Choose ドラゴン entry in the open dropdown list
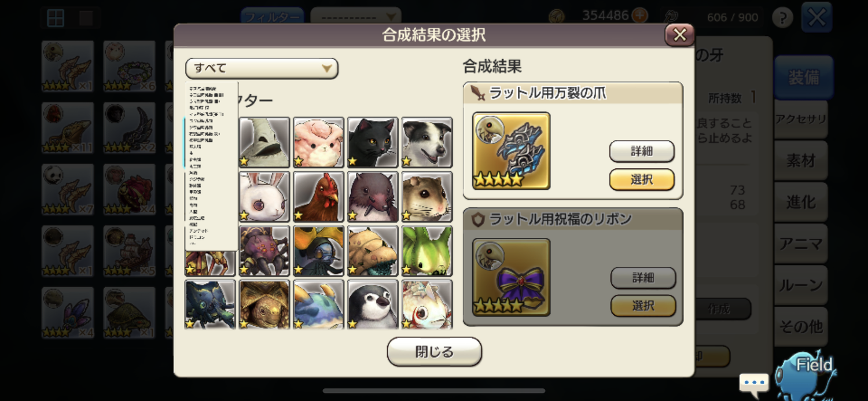The image size is (868, 401). 198,237
